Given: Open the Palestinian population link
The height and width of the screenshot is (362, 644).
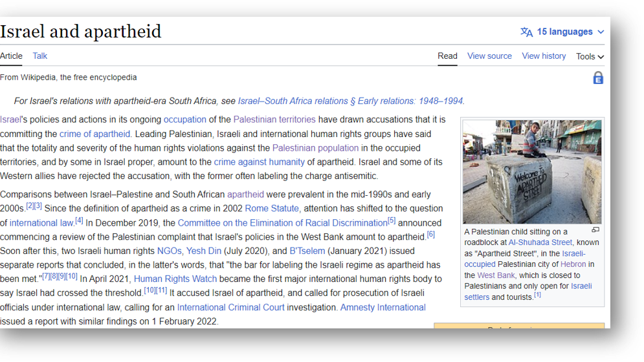Looking at the screenshot, I should [x=315, y=148].
